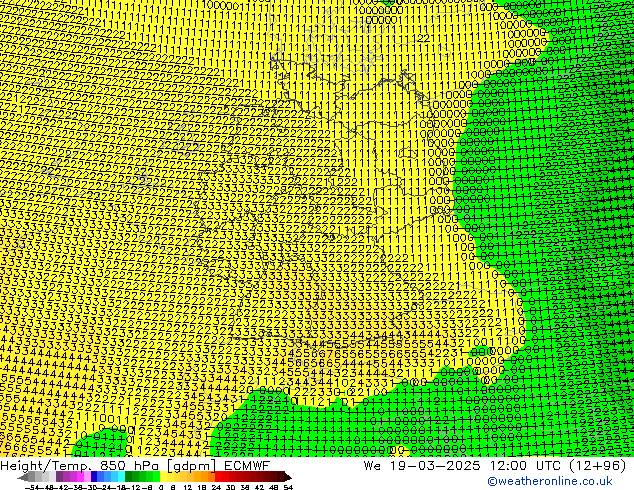Image resolution: width=634 pixels, height=490 pixels.
Task: Click the legend's gray left end arrow
Action: (x=23, y=477)
